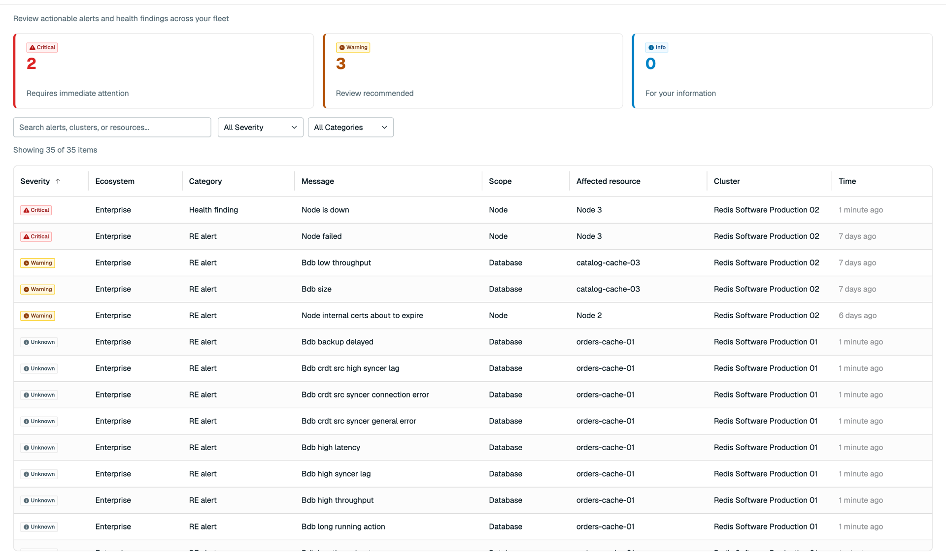Click the Warning count number 3
946x560 pixels.
pyautogui.click(x=341, y=64)
